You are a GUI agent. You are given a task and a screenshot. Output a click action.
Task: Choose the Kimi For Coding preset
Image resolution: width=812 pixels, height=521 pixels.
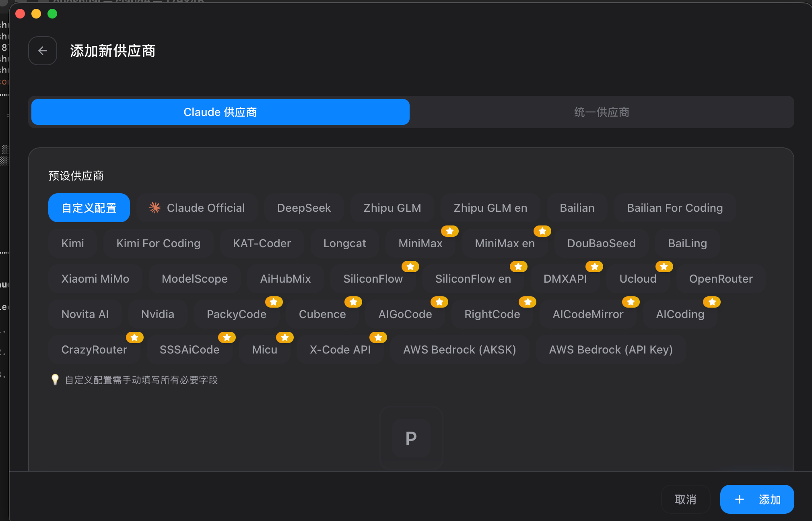click(x=158, y=243)
